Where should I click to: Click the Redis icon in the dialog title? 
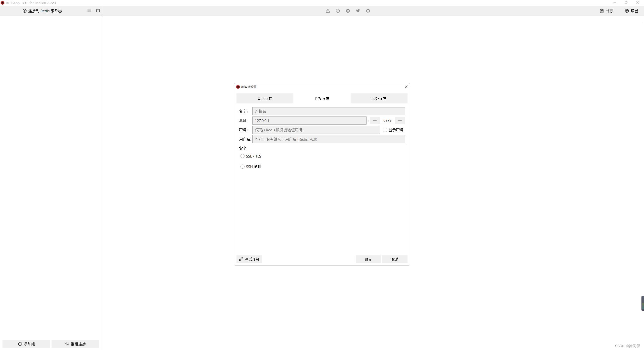point(238,87)
